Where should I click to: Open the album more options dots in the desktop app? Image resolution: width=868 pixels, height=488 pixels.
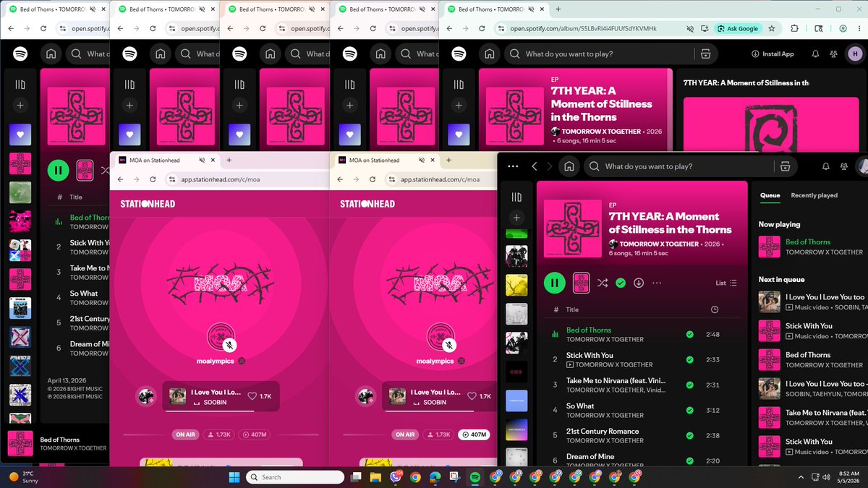[657, 283]
